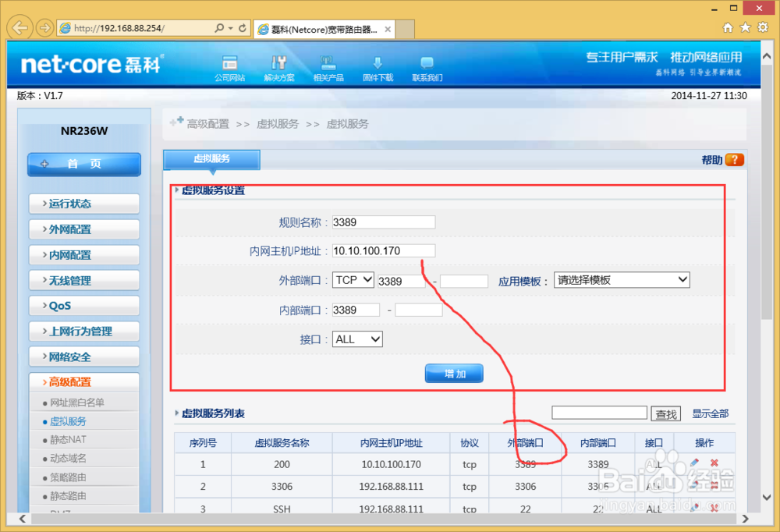Screen dimensions: 780x532
Task: Click the 高级配置 breadcrumb text
Action: pos(208,124)
